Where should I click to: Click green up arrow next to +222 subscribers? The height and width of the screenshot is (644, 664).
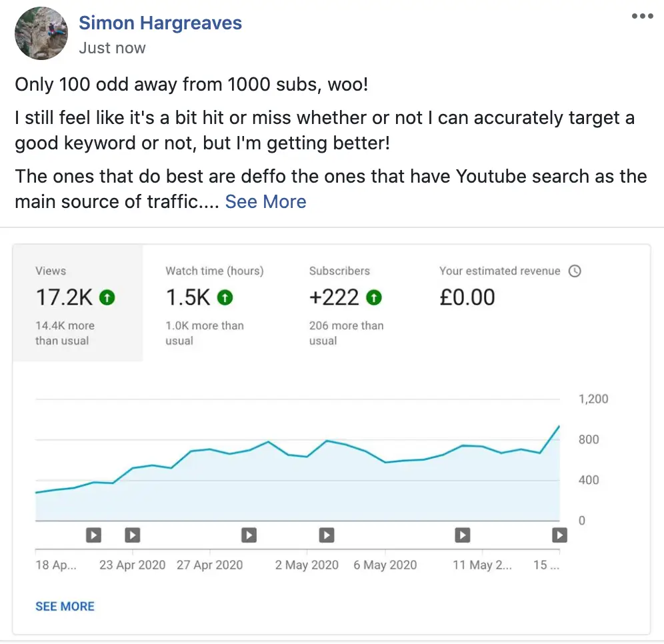pos(374,297)
